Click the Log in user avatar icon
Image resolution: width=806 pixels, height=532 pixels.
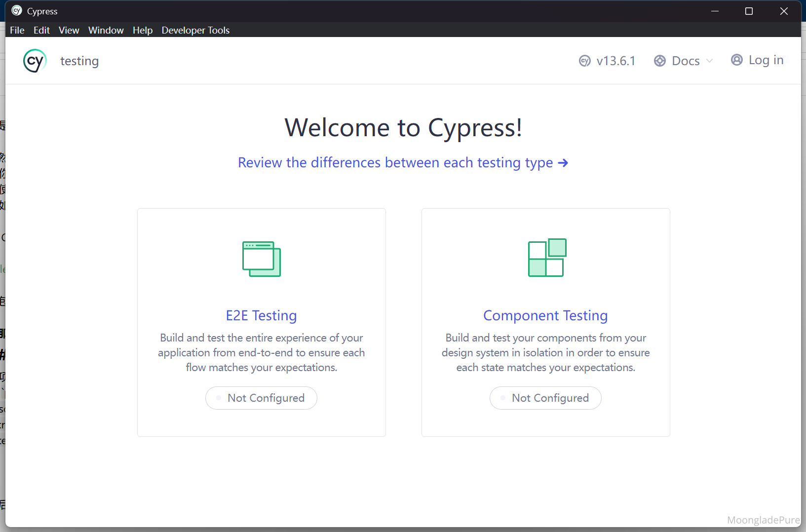[736, 60]
